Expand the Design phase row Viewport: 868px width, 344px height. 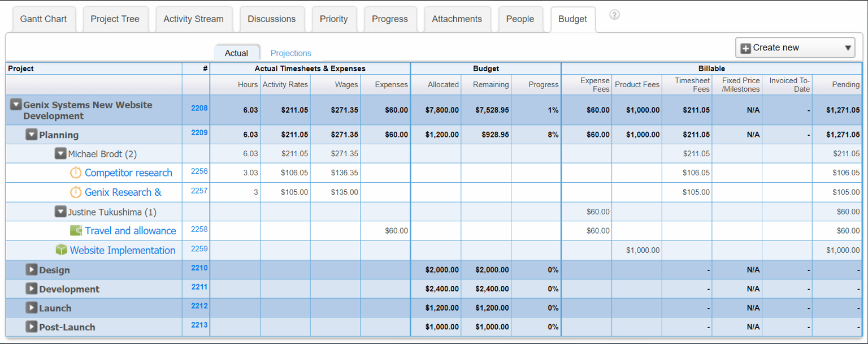(x=32, y=270)
